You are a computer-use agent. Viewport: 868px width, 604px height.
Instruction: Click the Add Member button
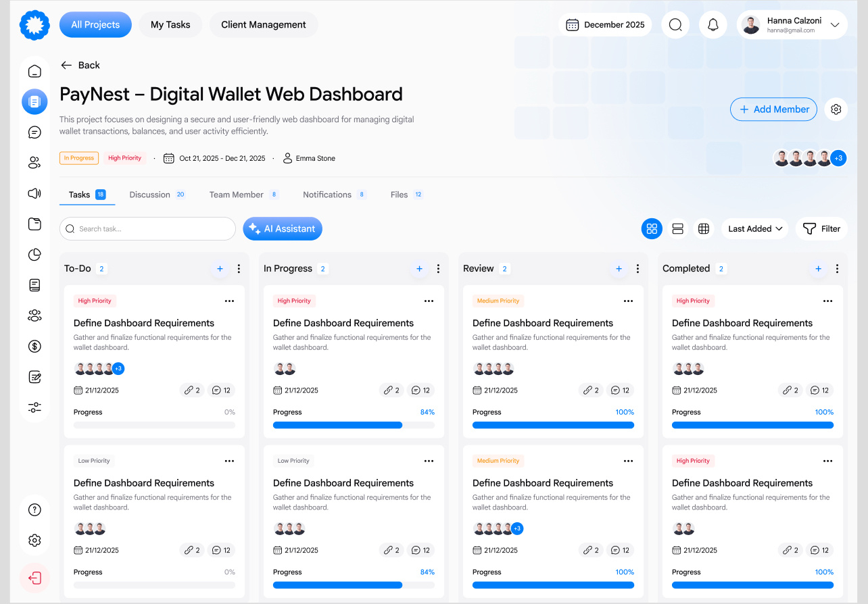(x=773, y=109)
